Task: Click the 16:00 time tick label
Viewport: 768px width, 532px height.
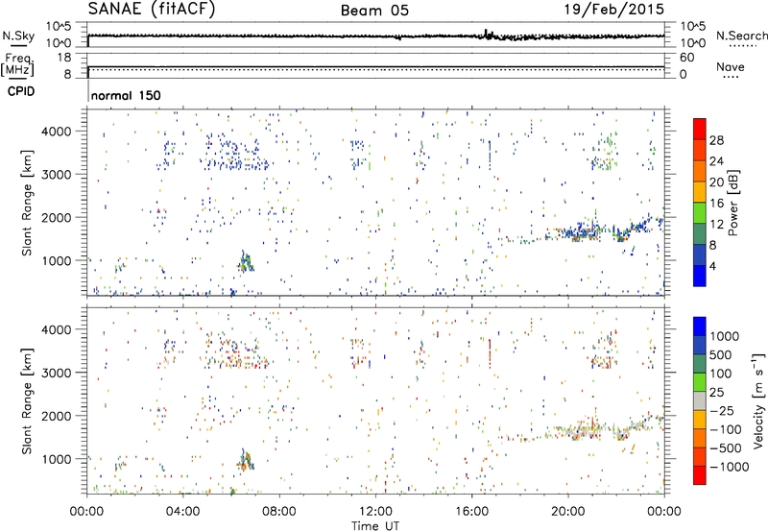Action: click(471, 512)
